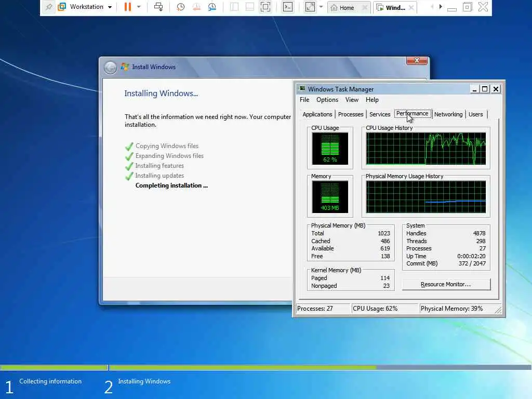Click the stretch guest display icon

[x=310, y=7]
